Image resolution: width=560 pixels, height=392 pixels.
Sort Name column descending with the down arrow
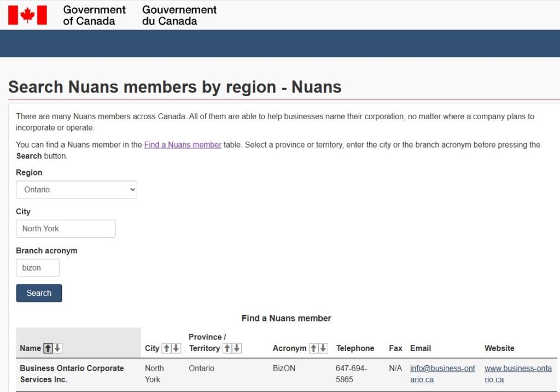point(57,348)
